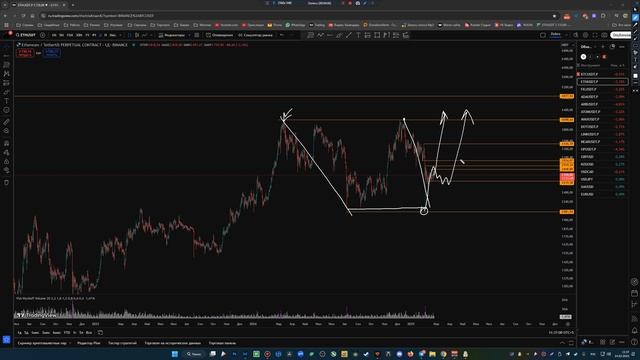Select the ETHUSDT.P row in the watchlist
This screenshot has height=360, width=640.
click(x=602, y=82)
